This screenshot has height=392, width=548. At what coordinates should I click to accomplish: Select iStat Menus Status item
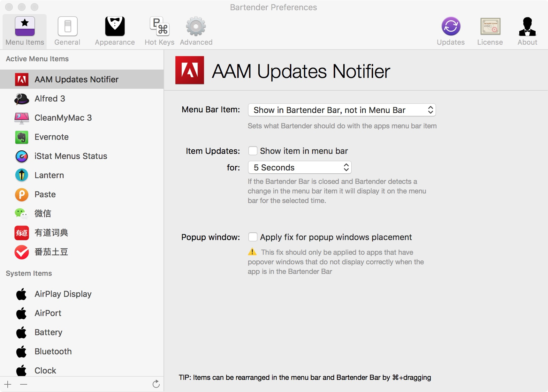point(82,156)
